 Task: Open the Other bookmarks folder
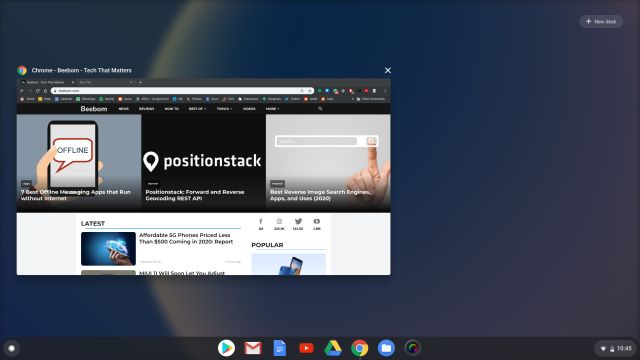point(371,99)
